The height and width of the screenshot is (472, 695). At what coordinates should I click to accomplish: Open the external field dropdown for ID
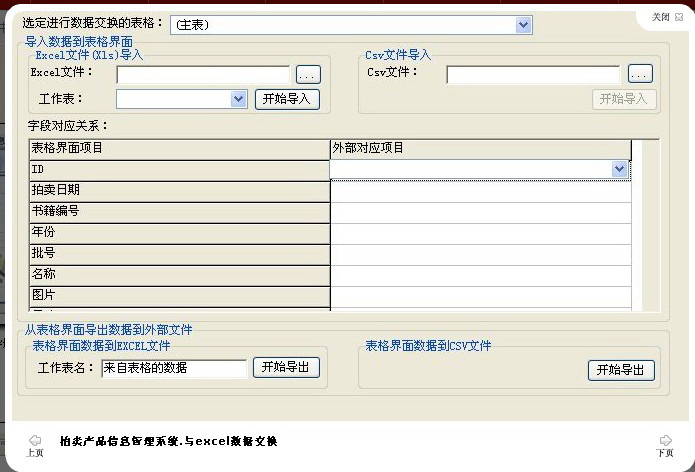(x=619, y=169)
